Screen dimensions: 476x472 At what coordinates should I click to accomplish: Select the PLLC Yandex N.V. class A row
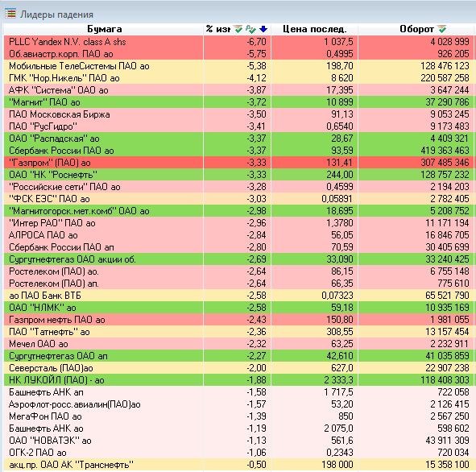coord(238,42)
